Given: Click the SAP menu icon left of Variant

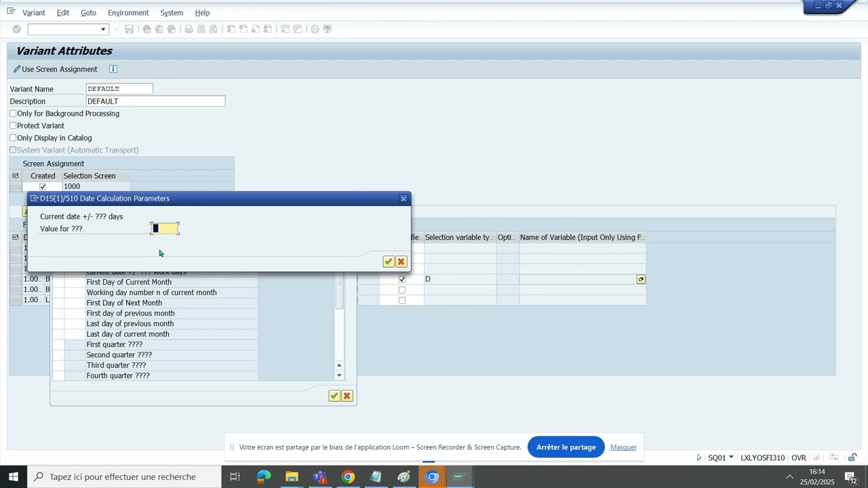Looking at the screenshot, I should pos(11,12).
